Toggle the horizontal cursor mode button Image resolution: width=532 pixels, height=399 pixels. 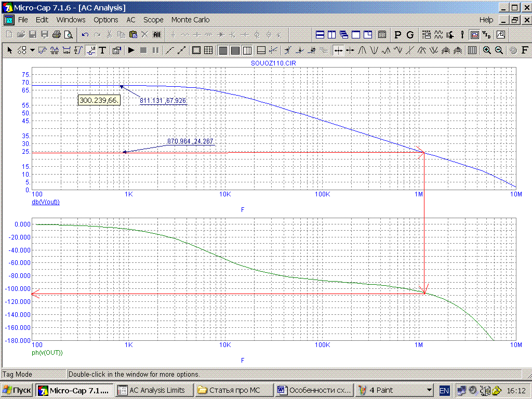pyautogui.click(x=338, y=50)
